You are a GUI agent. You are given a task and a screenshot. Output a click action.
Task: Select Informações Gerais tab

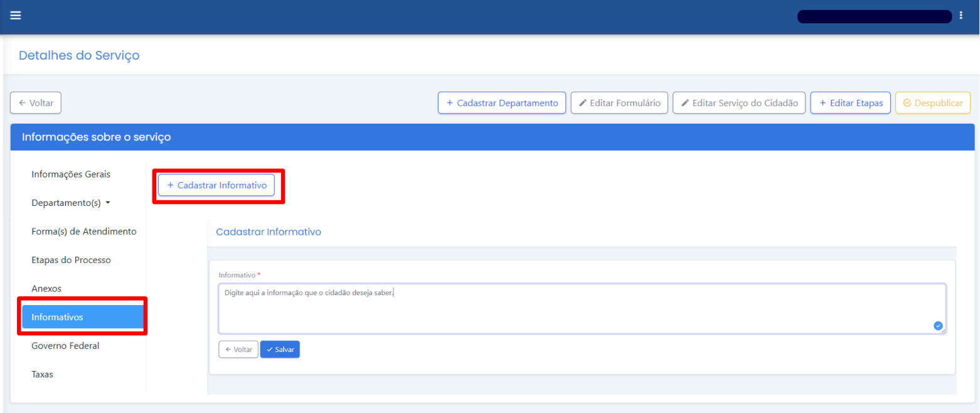71,174
